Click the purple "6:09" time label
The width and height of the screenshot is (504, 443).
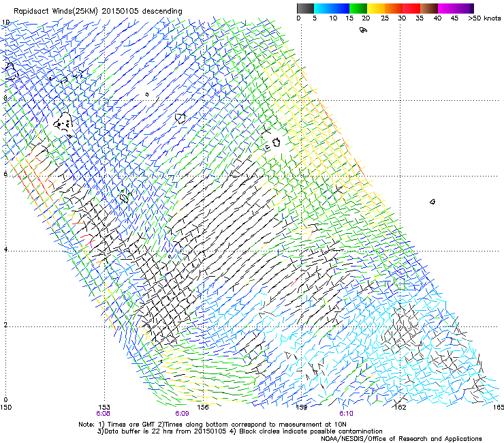click(182, 414)
